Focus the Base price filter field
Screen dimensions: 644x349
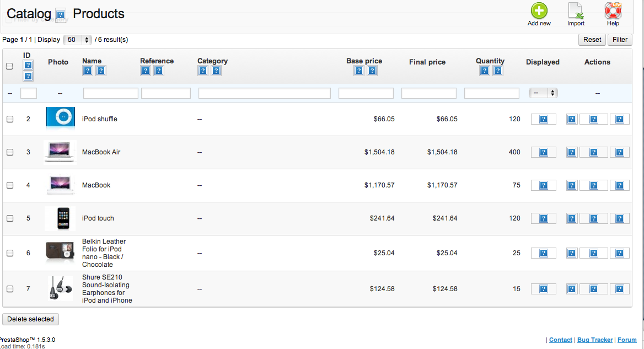[x=366, y=93]
